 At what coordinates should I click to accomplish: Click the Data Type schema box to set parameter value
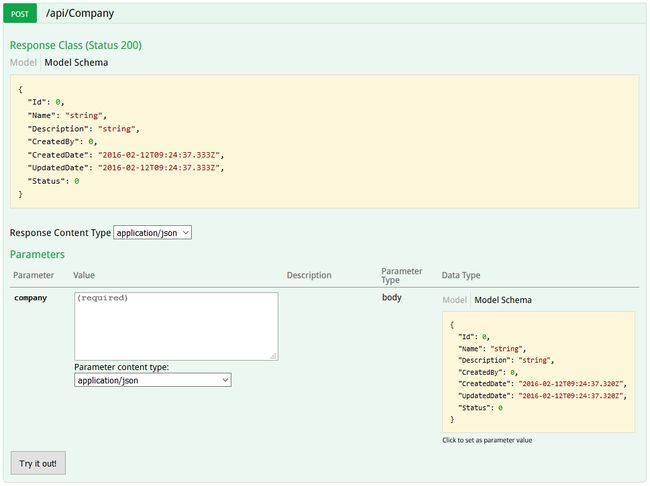pos(538,372)
